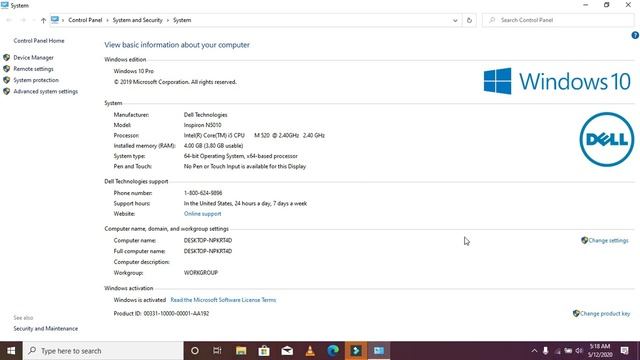Click the Inspiron N5010 model text

pos(202,125)
